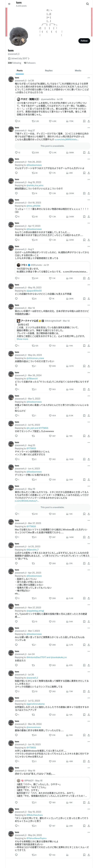Open search with the magnifier icon
Viewport: 98px width, 868px height.
[x=87, y=4]
